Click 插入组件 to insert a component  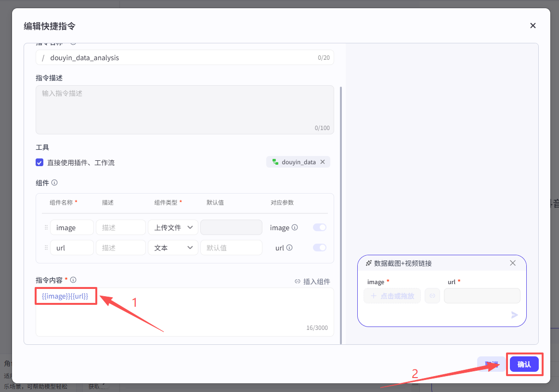[x=312, y=282]
